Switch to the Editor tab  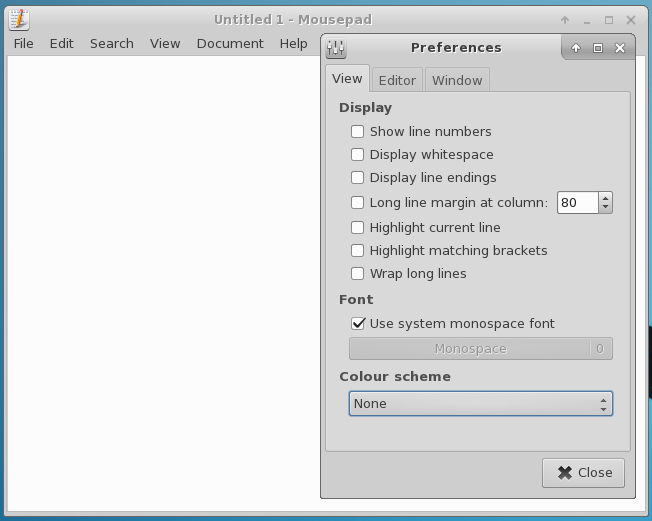coord(397,80)
